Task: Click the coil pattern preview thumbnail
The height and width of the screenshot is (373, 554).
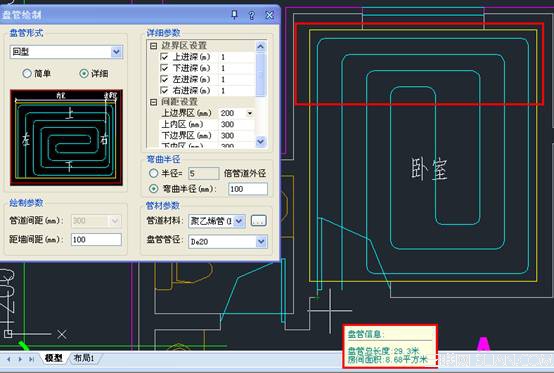Action: [x=66, y=137]
